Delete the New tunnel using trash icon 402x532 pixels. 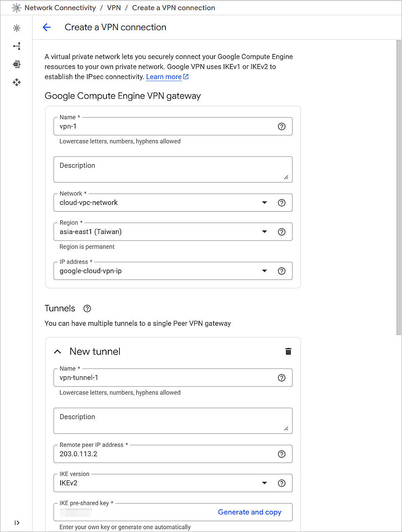(288, 351)
